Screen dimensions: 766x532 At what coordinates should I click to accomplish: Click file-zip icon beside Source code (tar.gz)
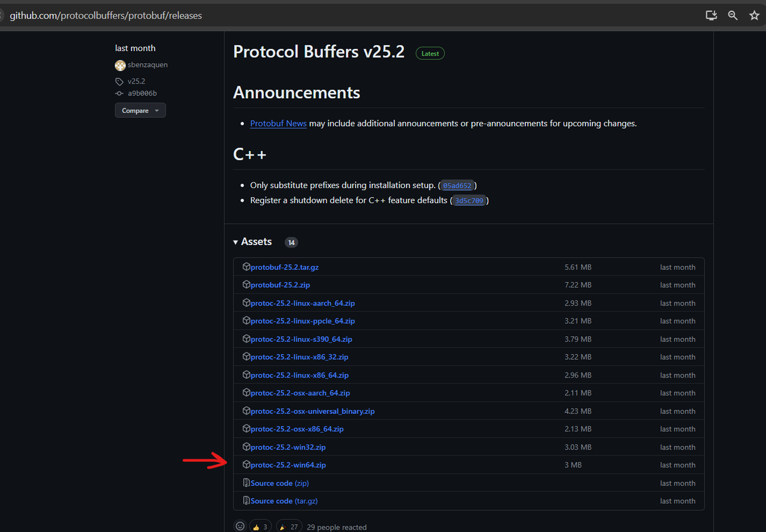(x=246, y=501)
